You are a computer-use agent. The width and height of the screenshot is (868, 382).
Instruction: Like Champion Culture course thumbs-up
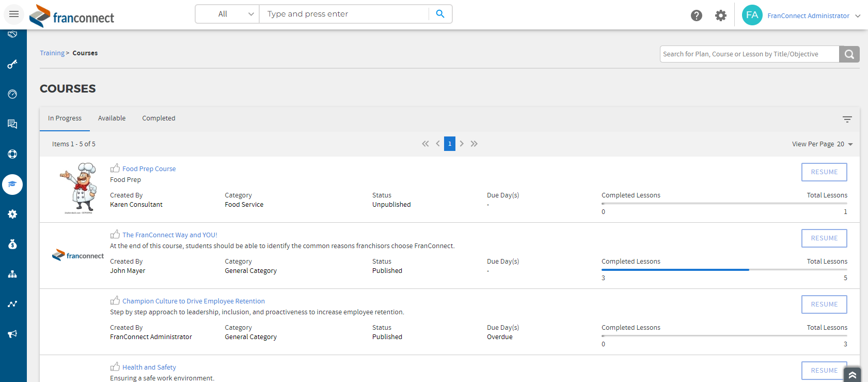115,300
